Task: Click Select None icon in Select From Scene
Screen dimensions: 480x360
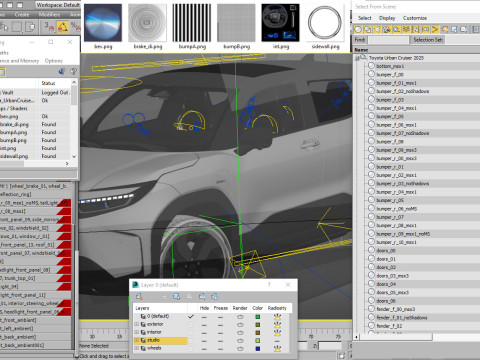Action: pyautogui.click(x=454, y=29)
